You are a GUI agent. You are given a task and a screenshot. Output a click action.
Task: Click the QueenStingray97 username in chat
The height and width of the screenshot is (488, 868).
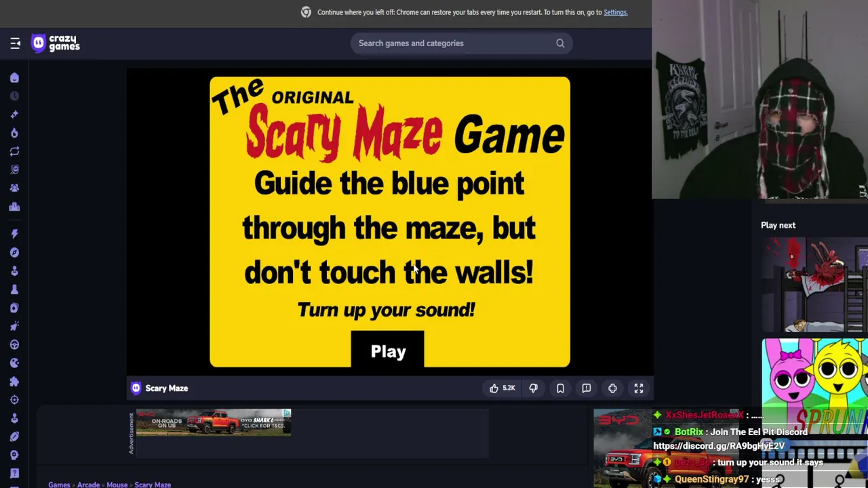coord(711,479)
